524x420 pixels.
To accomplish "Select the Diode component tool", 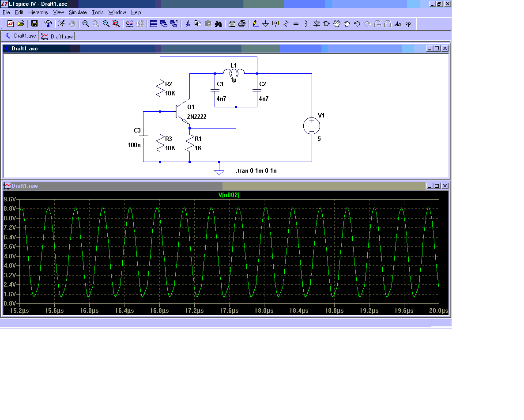I will click(x=316, y=24).
